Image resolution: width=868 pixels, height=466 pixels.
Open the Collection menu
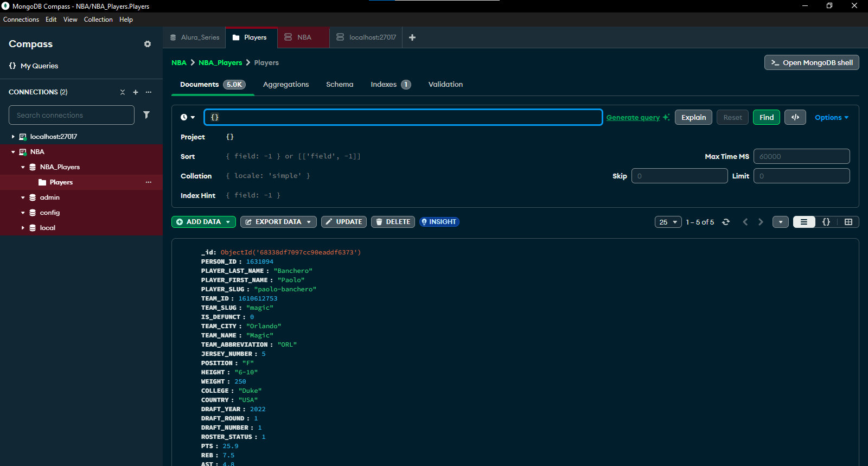pyautogui.click(x=98, y=20)
